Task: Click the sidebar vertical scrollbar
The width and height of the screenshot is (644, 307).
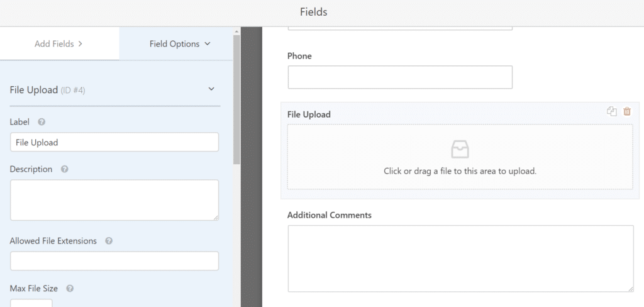Action: tap(236, 101)
